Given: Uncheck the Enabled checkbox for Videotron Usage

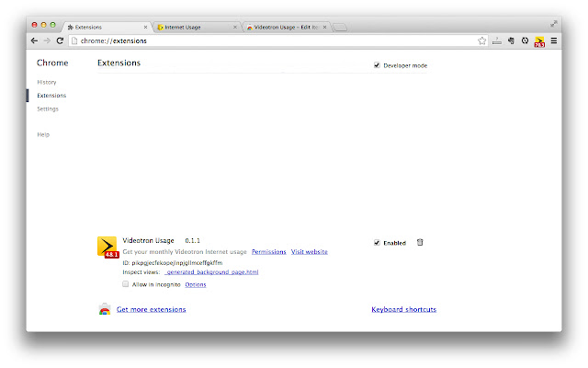Looking at the screenshot, I should (377, 243).
